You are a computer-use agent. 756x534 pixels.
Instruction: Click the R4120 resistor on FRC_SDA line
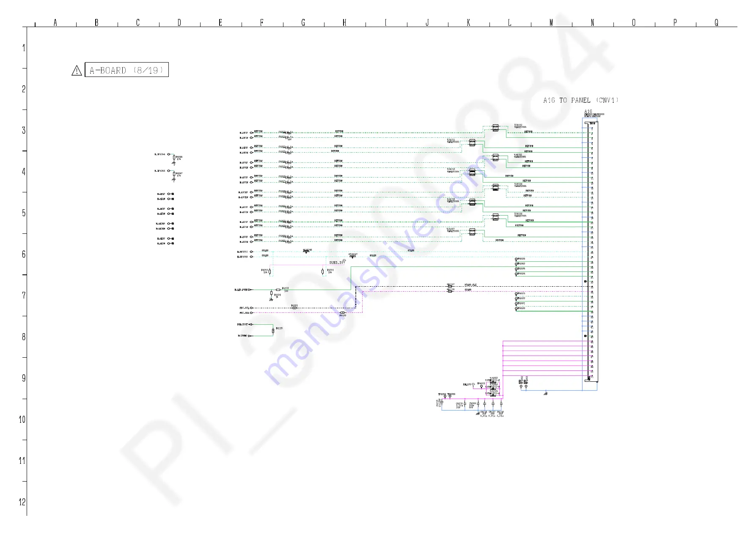tap(343, 313)
